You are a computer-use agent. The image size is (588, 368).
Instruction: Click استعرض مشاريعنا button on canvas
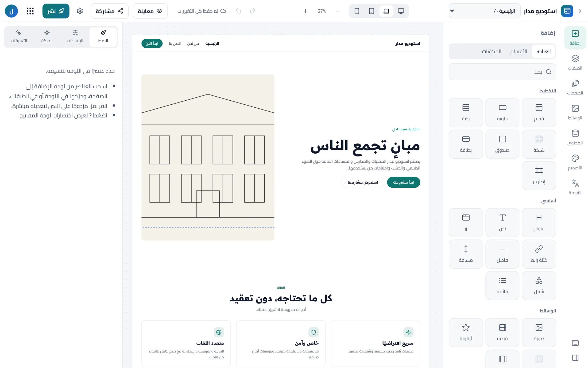click(x=363, y=182)
